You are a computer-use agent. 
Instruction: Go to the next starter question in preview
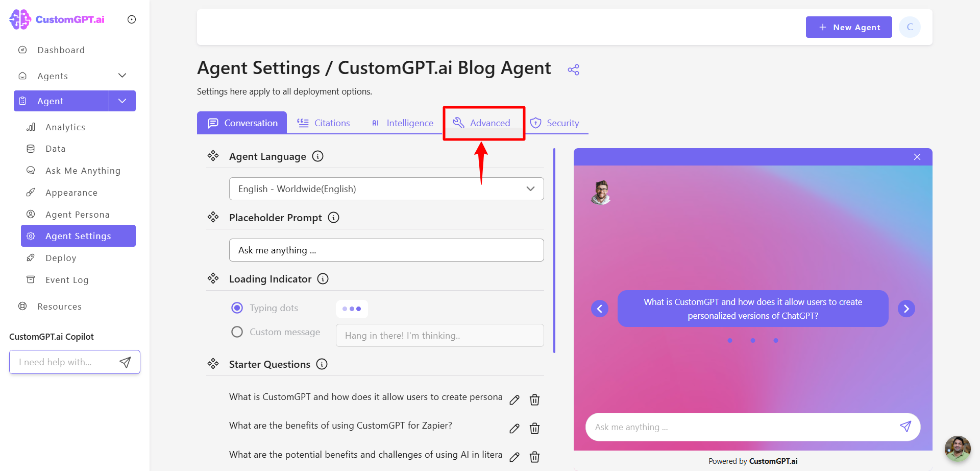coord(906,309)
